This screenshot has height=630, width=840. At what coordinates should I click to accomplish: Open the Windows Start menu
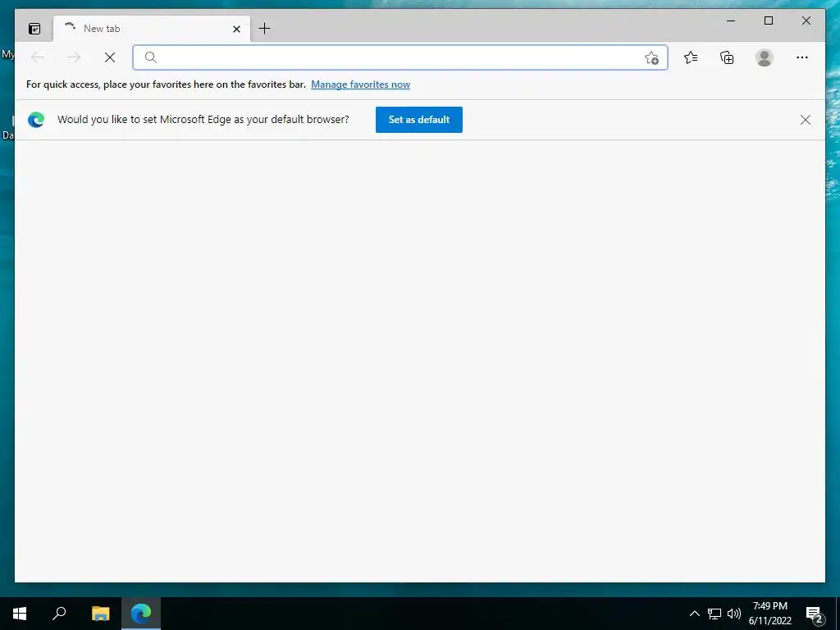click(20, 614)
